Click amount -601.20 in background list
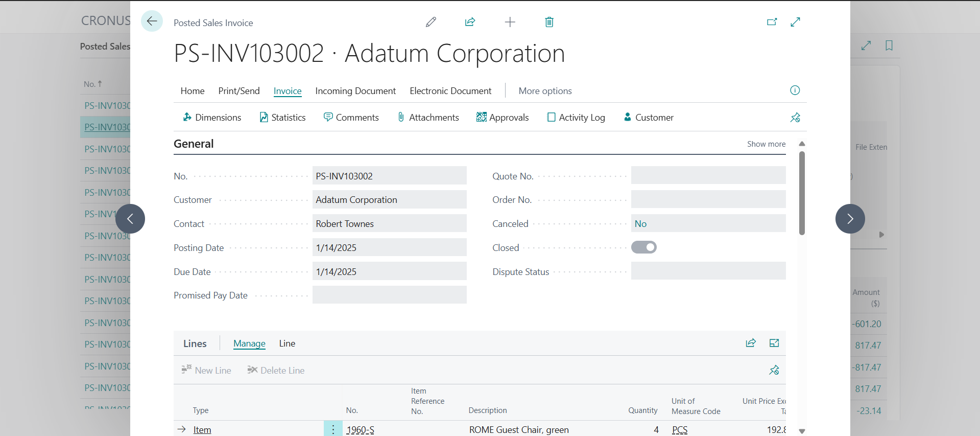The image size is (980, 436). pyautogui.click(x=867, y=324)
